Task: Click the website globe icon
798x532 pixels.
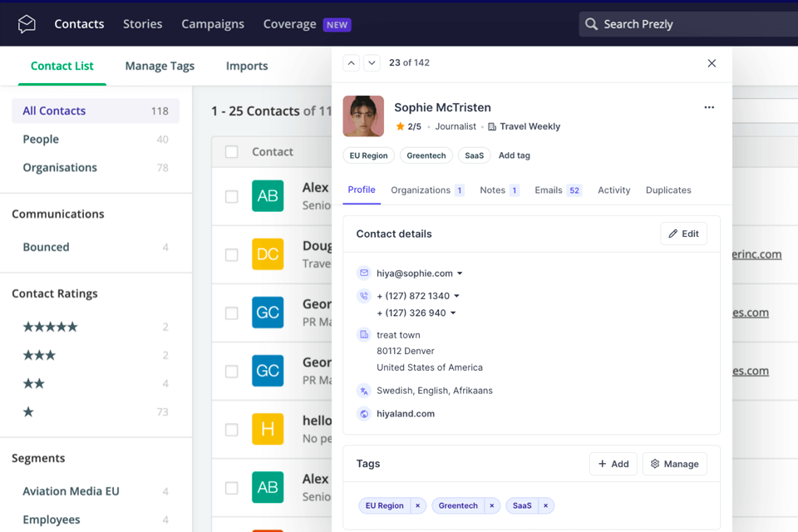Action: [364, 414]
